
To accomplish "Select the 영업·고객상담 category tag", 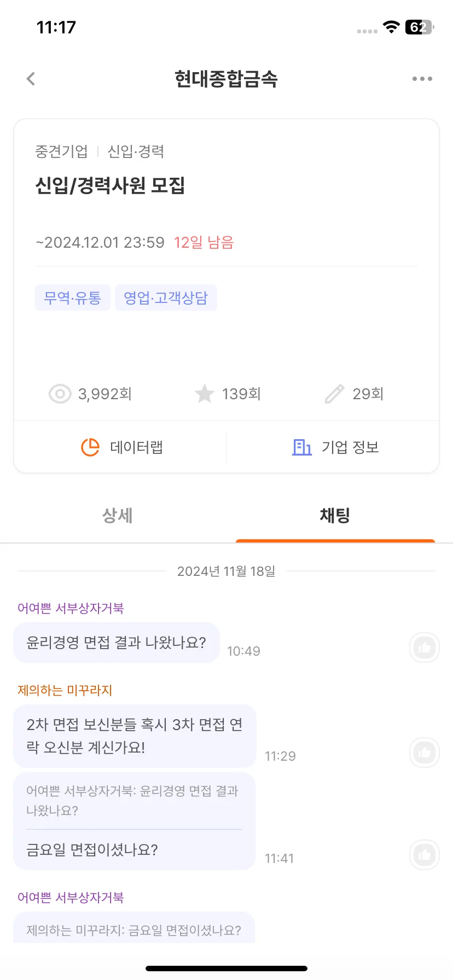I will click(x=166, y=297).
